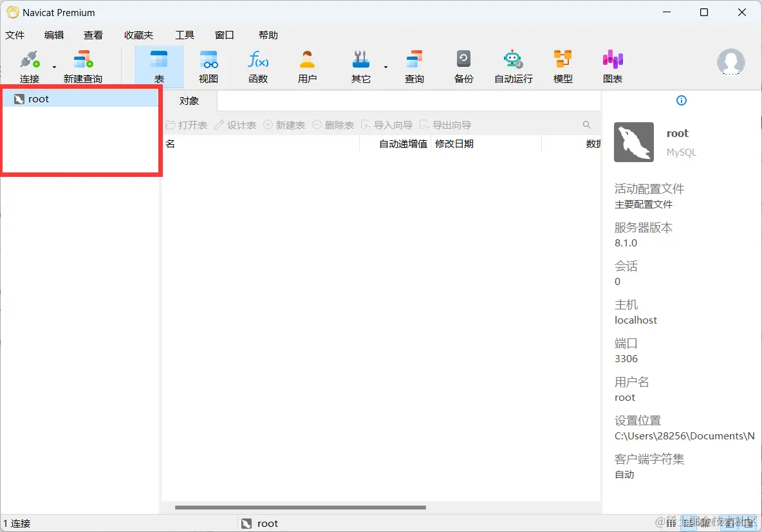Open the 查询 (Query) toolbar icon

pyautogui.click(x=414, y=60)
